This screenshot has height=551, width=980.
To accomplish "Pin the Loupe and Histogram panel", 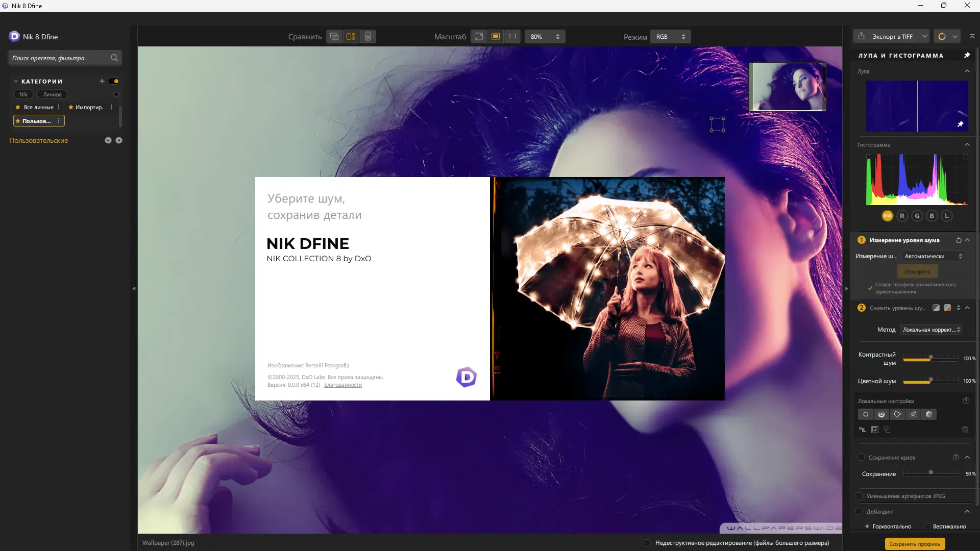I will (967, 56).
